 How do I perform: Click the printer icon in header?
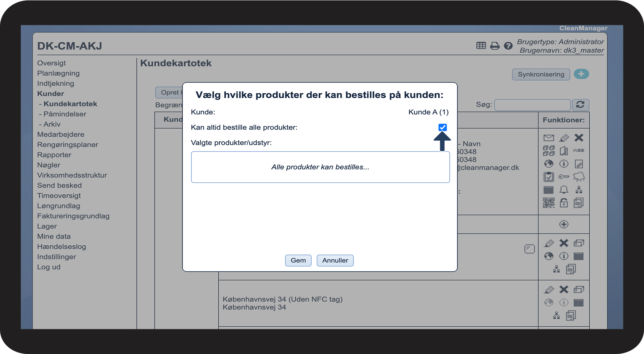pyautogui.click(x=495, y=46)
